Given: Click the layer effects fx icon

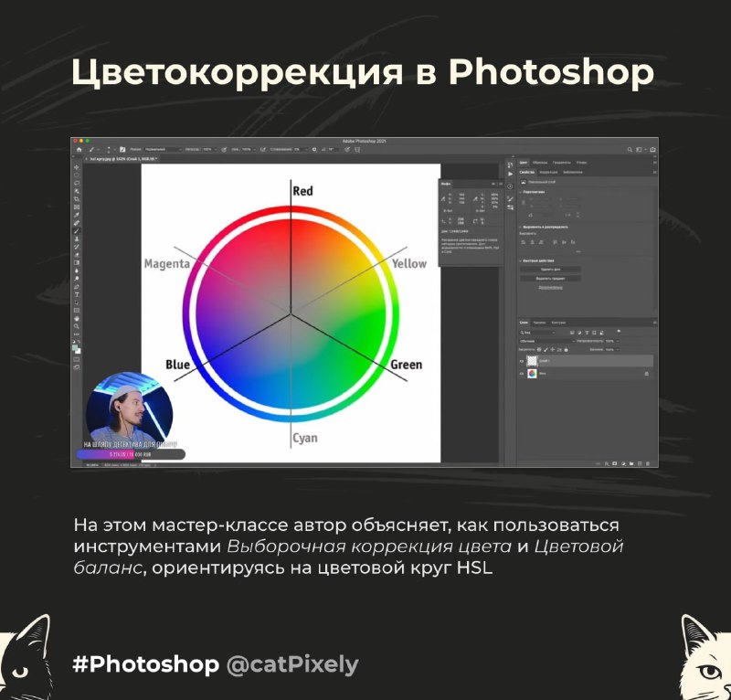Looking at the screenshot, I should pyautogui.click(x=607, y=464).
